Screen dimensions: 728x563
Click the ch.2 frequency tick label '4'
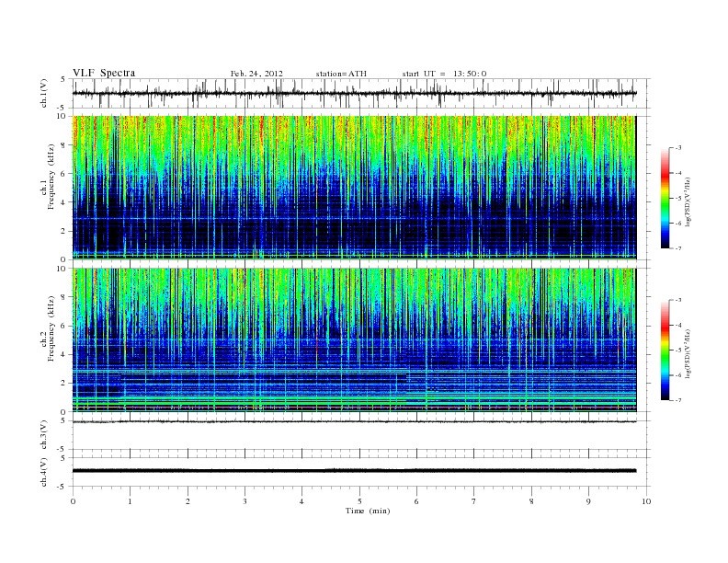(63, 354)
